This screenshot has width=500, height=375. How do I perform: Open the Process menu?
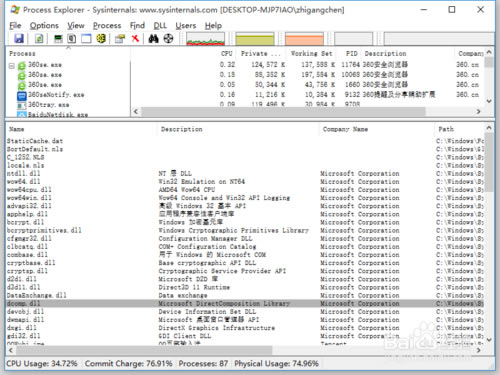point(107,26)
